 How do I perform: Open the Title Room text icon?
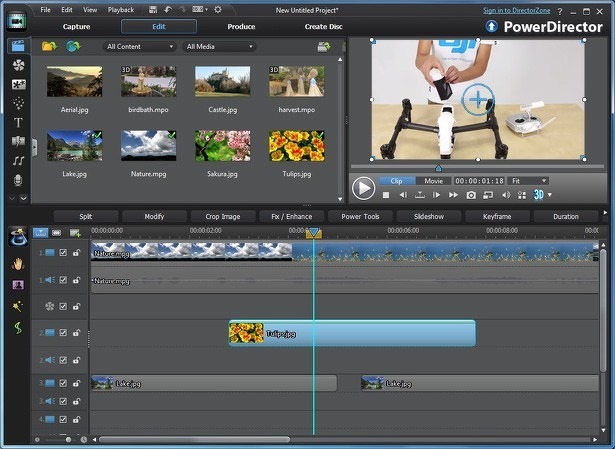coord(18,122)
